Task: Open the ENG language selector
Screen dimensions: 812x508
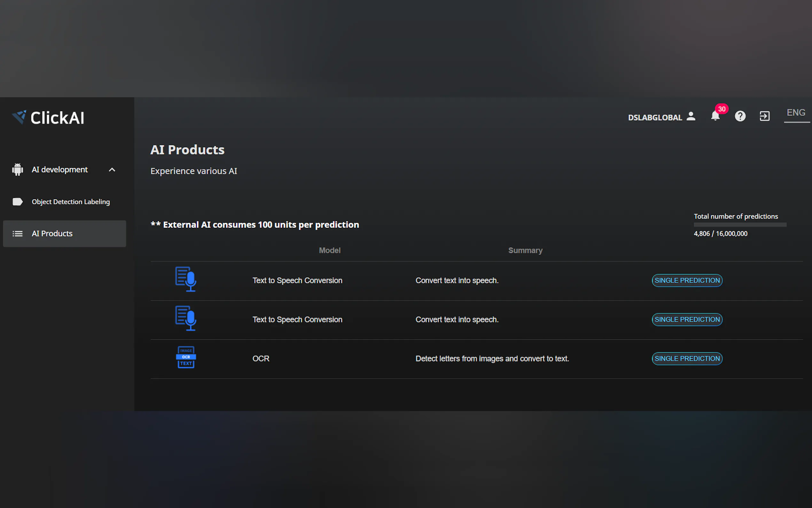Action: (x=796, y=113)
